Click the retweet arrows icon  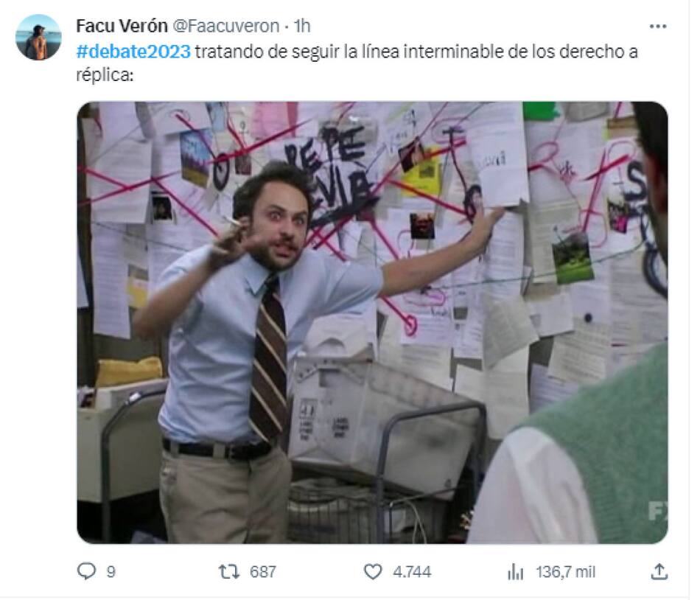coord(229,571)
